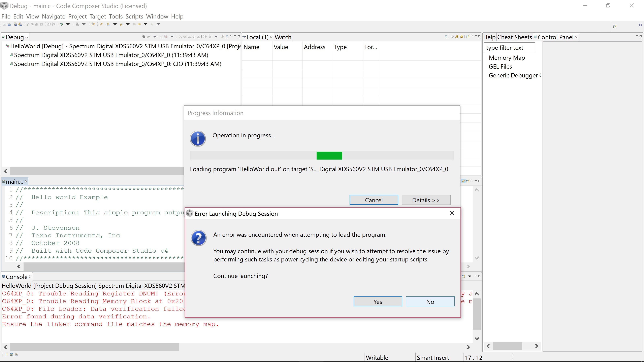Click the CPU reset chip icon in Debug view
The width and height of the screenshot is (644, 362).
[x=210, y=37]
